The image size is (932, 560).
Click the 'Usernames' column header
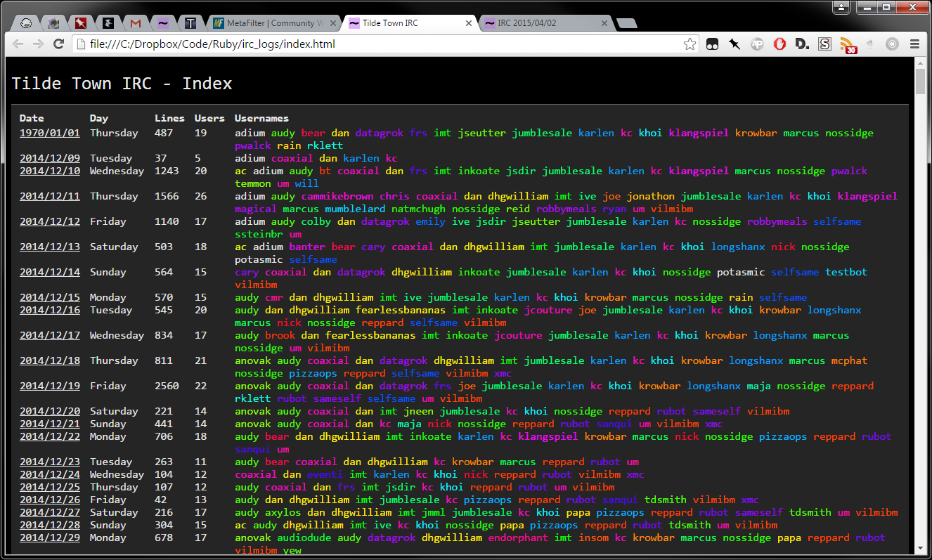[261, 118]
